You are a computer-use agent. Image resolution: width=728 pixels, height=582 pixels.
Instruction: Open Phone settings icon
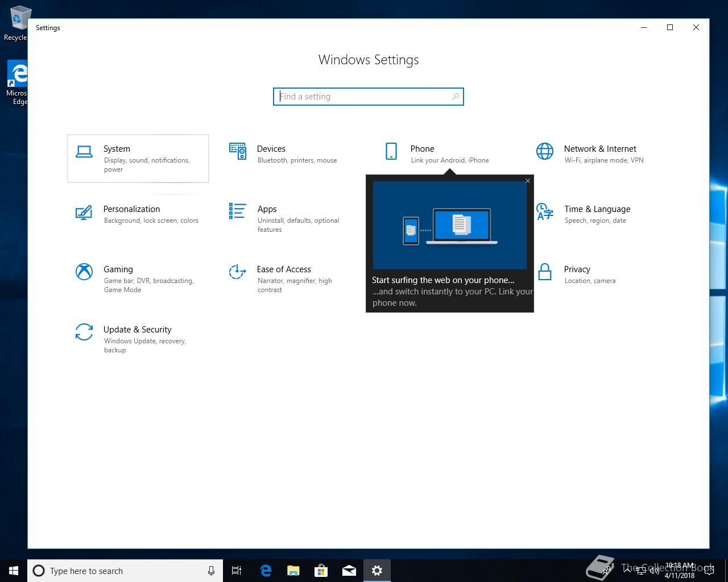(391, 151)
